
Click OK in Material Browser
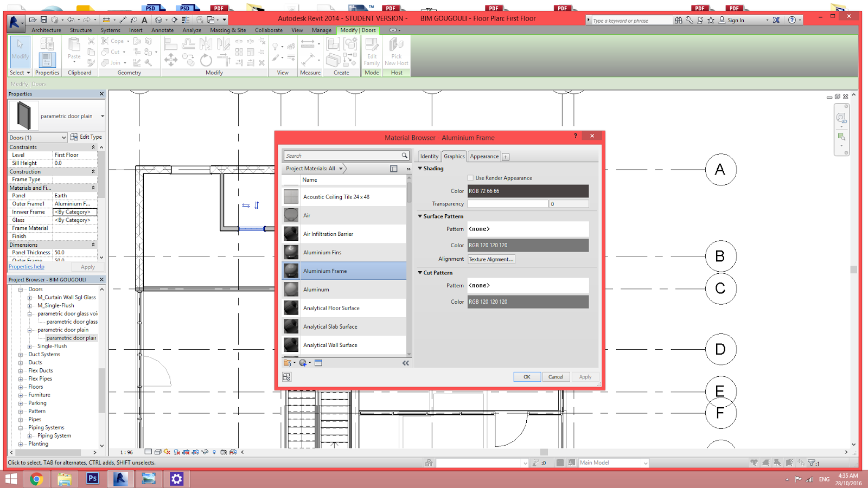(527, 377)
